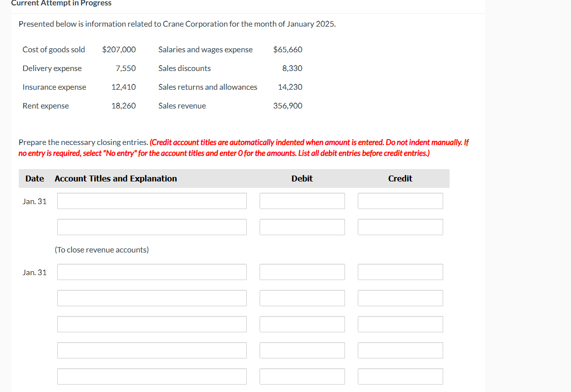Click the Debit field in the bottom journal row
The width and height of the screenshot is (571, 392).
click(x=302, y=376)
